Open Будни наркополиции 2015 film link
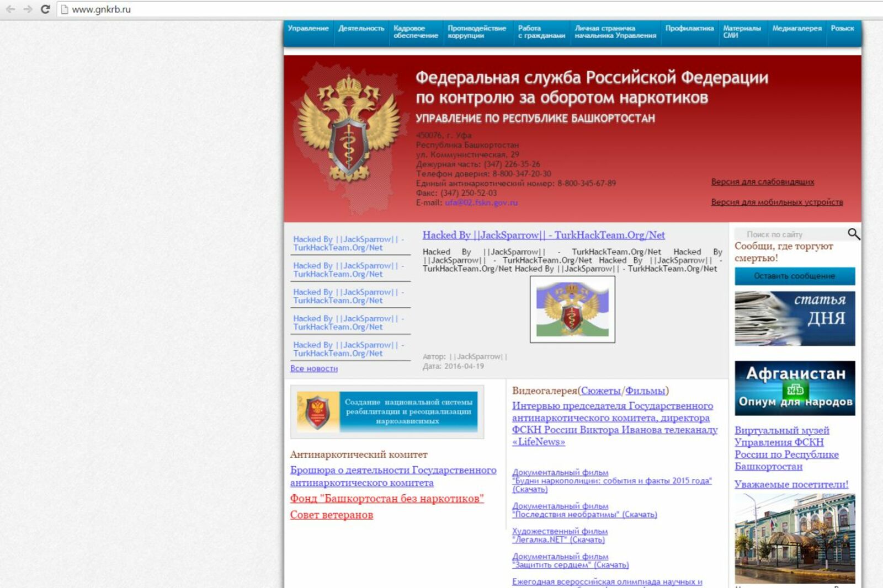The image size is (883, 588). click(611, 481)
